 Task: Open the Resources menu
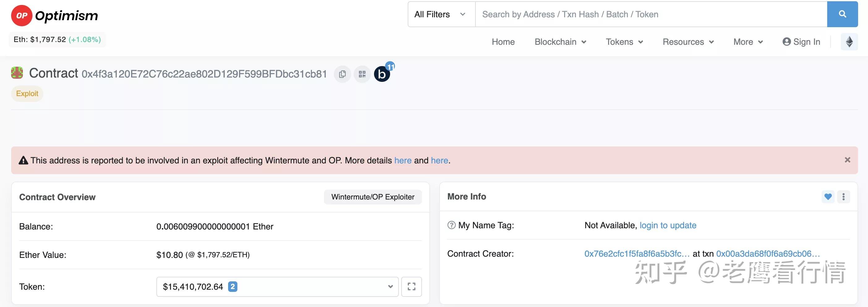coord(688,42)
